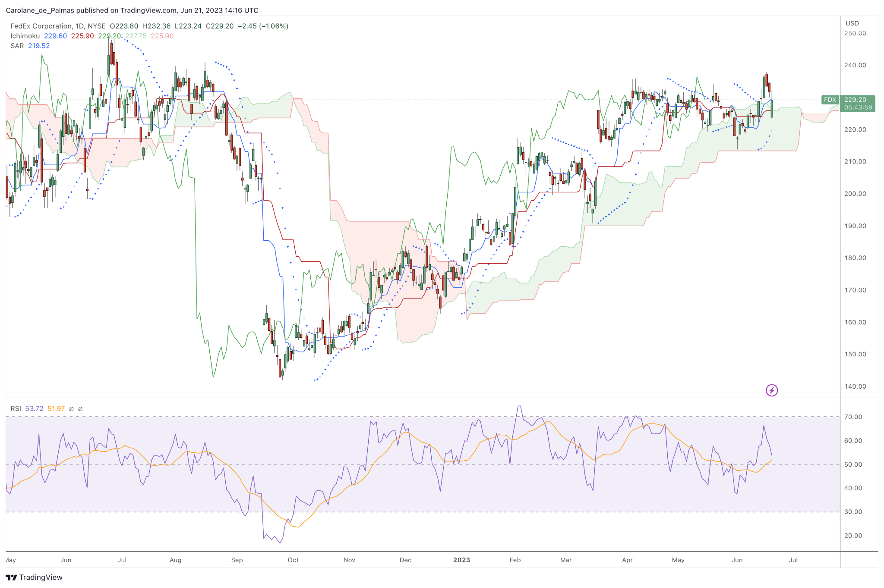Screen dimensions: 884x588
Task: Click the Mar label on the time axis
Action: 566,560
